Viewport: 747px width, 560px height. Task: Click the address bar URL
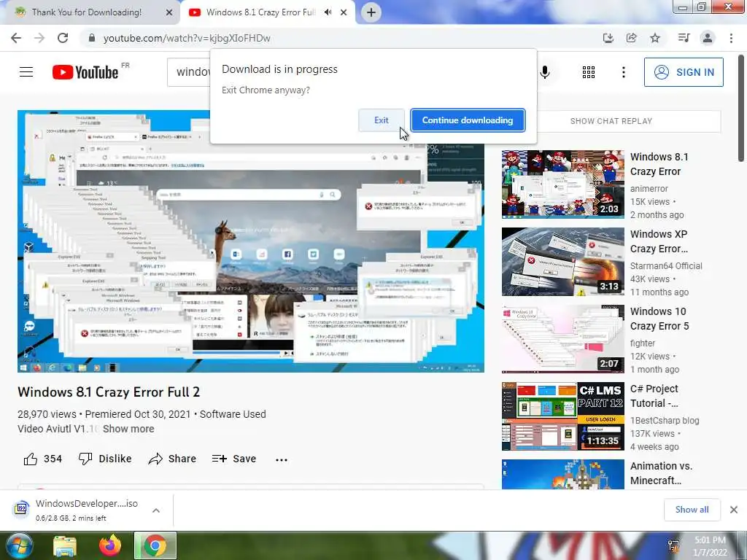187,38
